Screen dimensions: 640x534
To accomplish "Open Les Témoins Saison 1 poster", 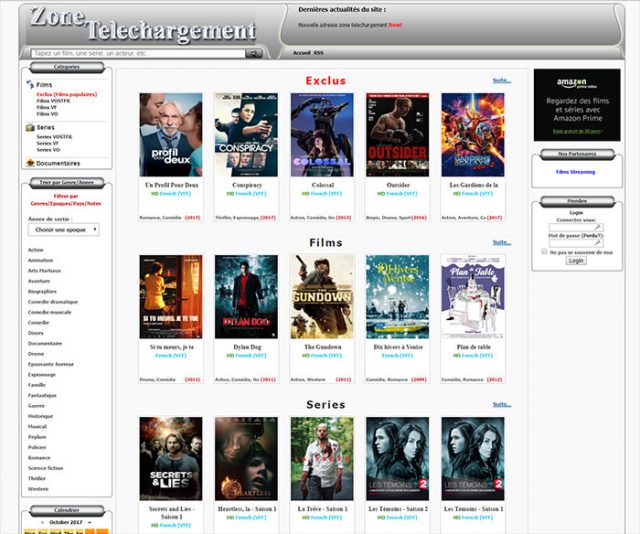I will (x=473, y=459).
